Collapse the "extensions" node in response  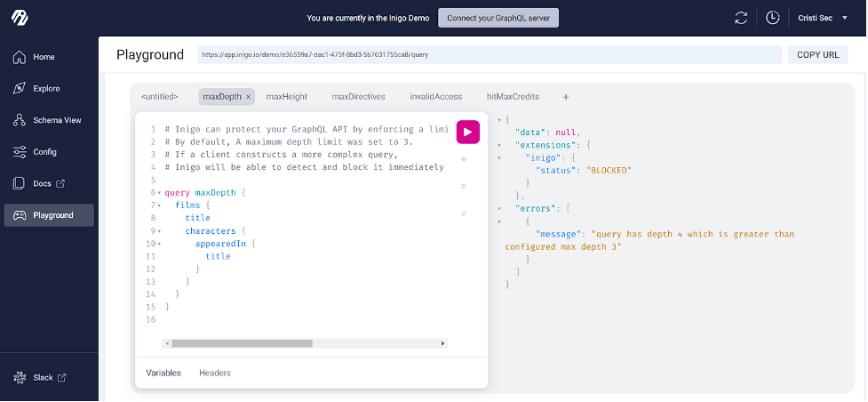coord(500,144)
